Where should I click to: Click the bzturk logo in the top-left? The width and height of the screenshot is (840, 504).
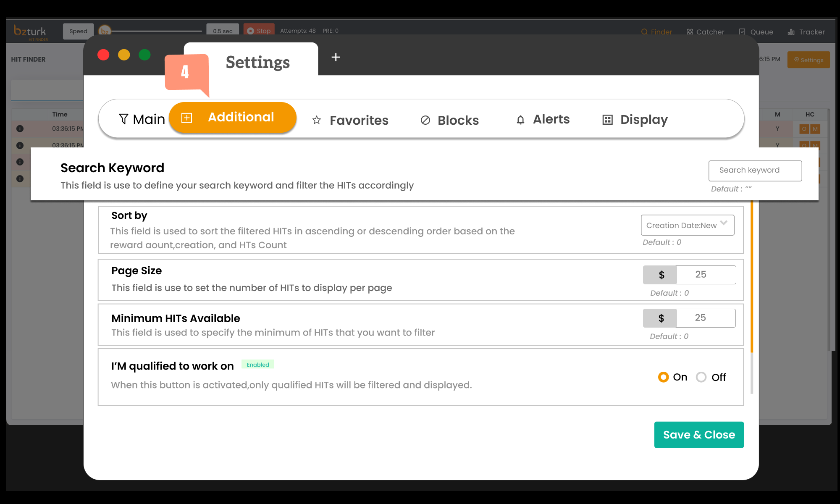click(x=30, y=32)
